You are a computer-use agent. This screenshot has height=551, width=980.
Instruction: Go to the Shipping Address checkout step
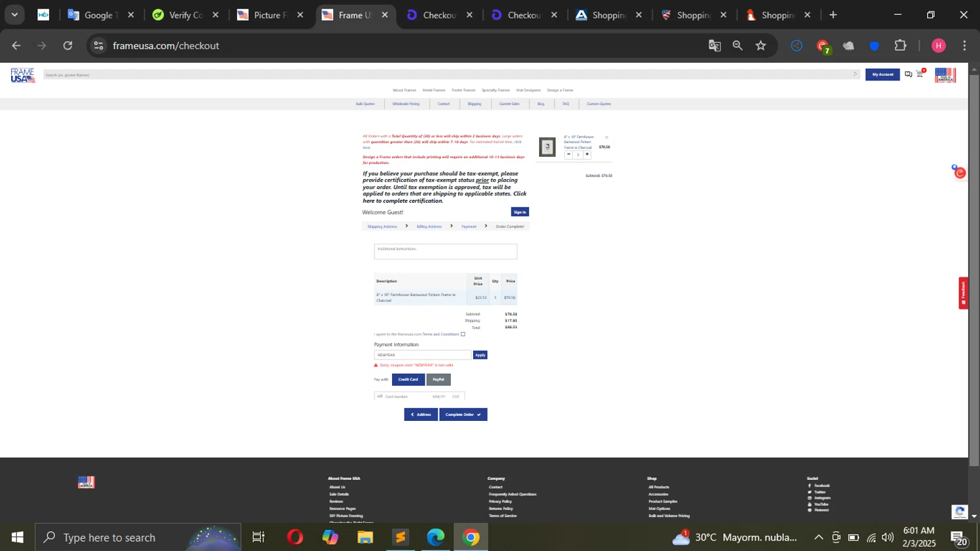[x=382, y=227]
